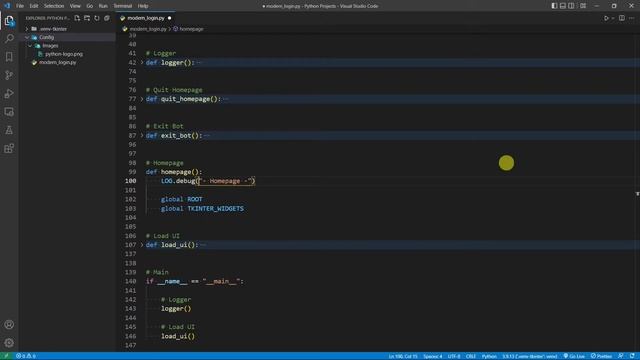Click New File icon in Explorer header
Viewport: 640px width, 360px height.
(77, 18)
